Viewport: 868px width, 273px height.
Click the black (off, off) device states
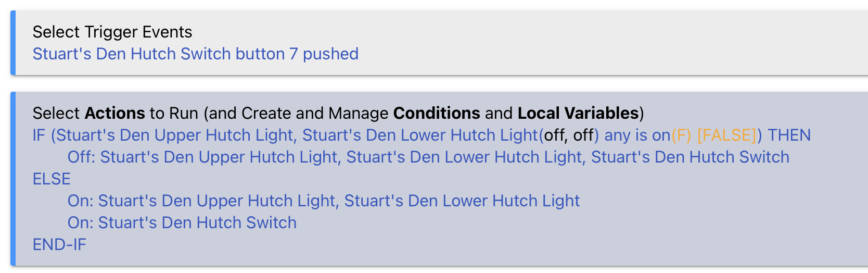click(x=569, y=135)
